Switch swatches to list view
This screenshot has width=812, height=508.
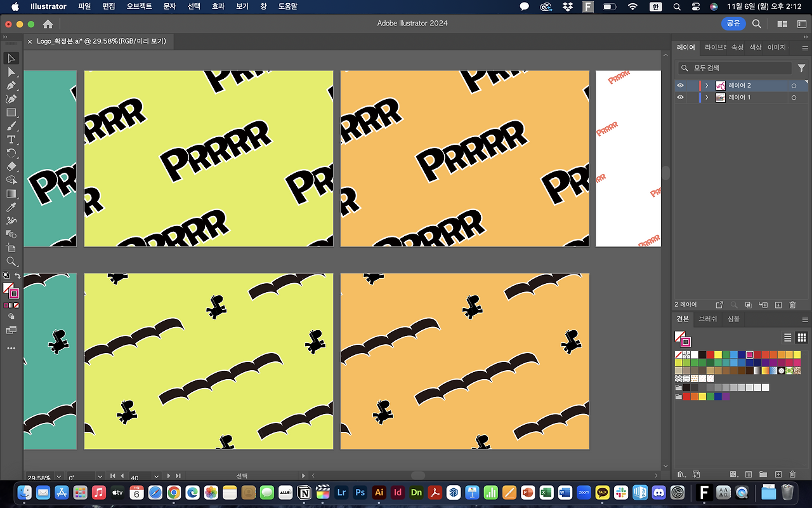(x=788, y=338)
